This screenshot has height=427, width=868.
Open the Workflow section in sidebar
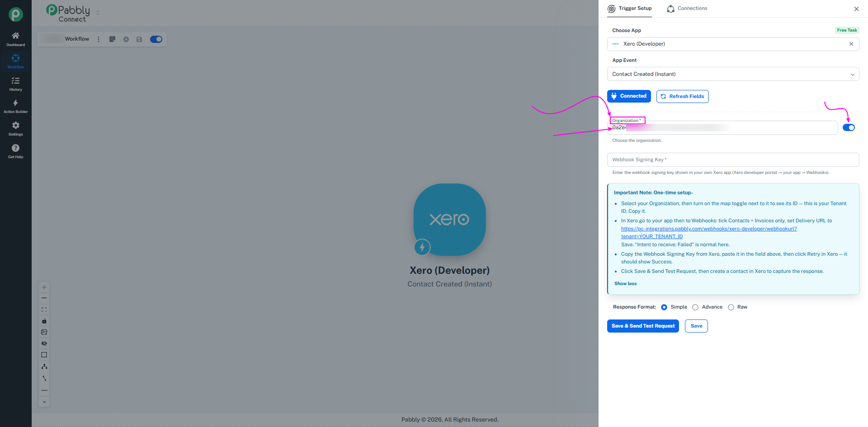pyautogui.click(x=15, y=61)
